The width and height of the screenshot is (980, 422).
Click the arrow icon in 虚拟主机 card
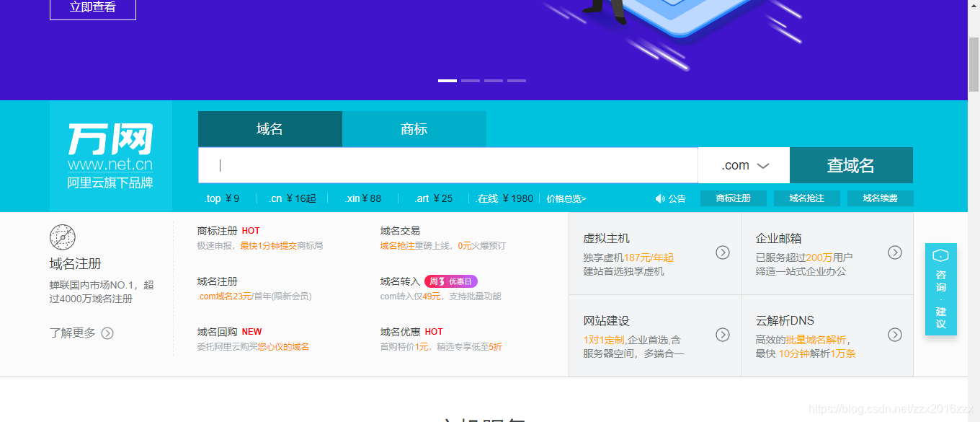[723, 252]
